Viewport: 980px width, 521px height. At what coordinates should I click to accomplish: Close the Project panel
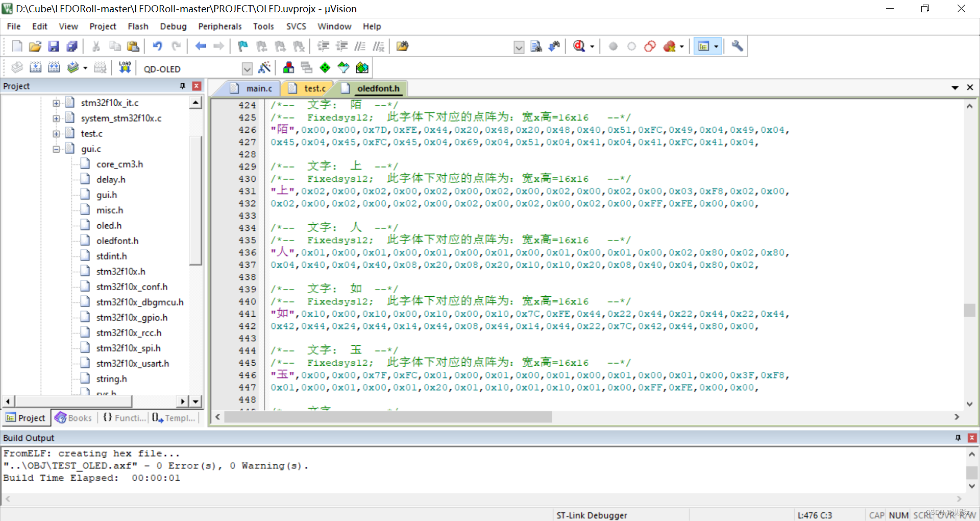(x=197, y=86)
